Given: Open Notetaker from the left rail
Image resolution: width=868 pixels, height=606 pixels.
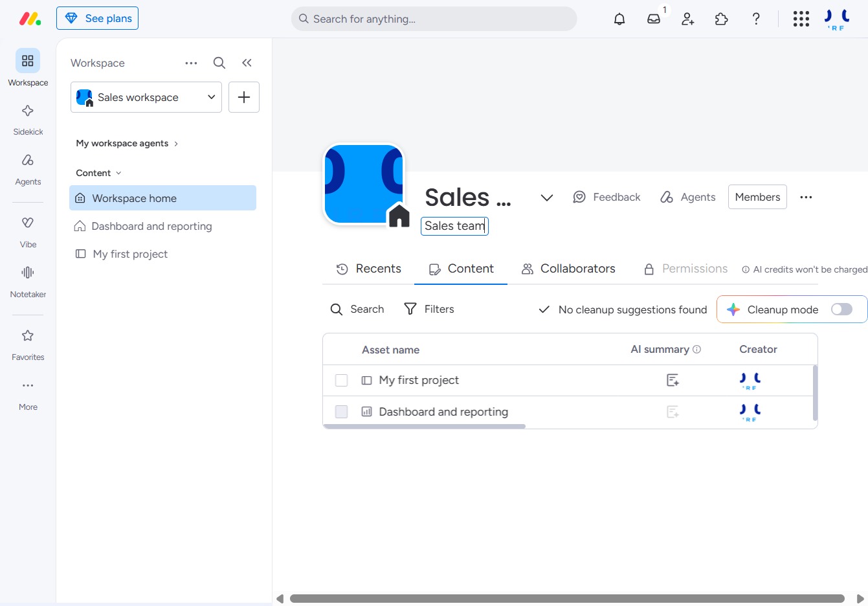Looking at the screenshot, I should 28,281.
